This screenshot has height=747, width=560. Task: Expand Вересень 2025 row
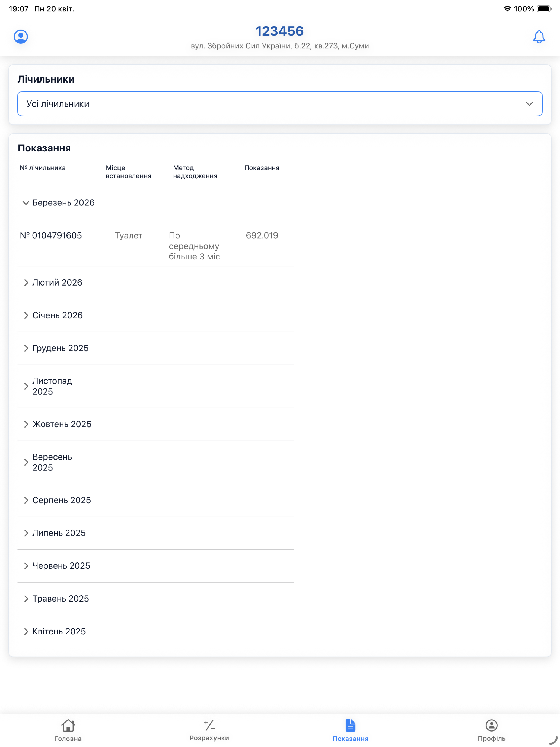(156, 462)
